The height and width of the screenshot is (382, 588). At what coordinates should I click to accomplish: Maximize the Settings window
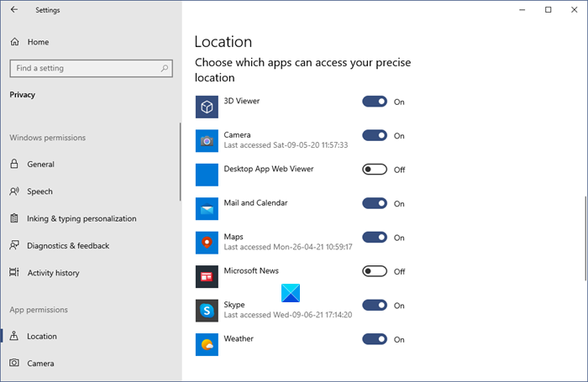[x=549, y=10]
